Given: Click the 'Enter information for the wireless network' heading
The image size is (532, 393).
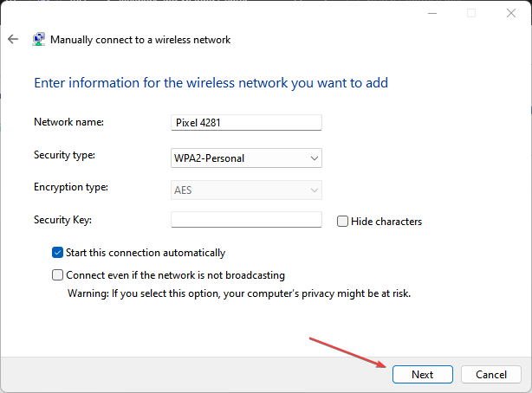Looking at the screenshot, I should tap(211, 83).
